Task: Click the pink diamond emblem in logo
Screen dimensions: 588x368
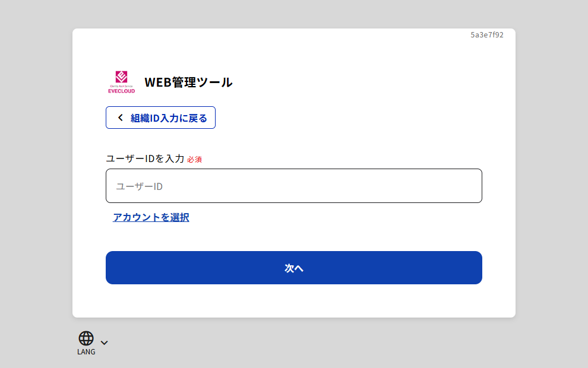Action: 121,77
